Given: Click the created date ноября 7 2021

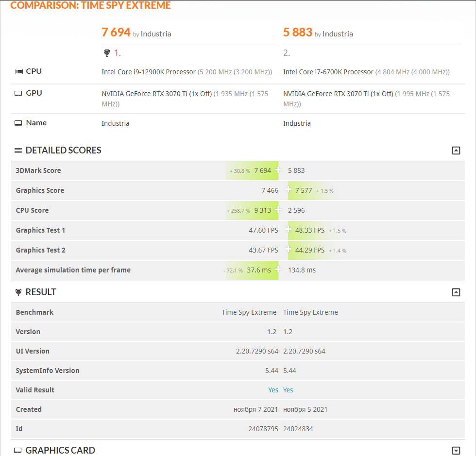Looking at the screenshot, I should 255,409.
